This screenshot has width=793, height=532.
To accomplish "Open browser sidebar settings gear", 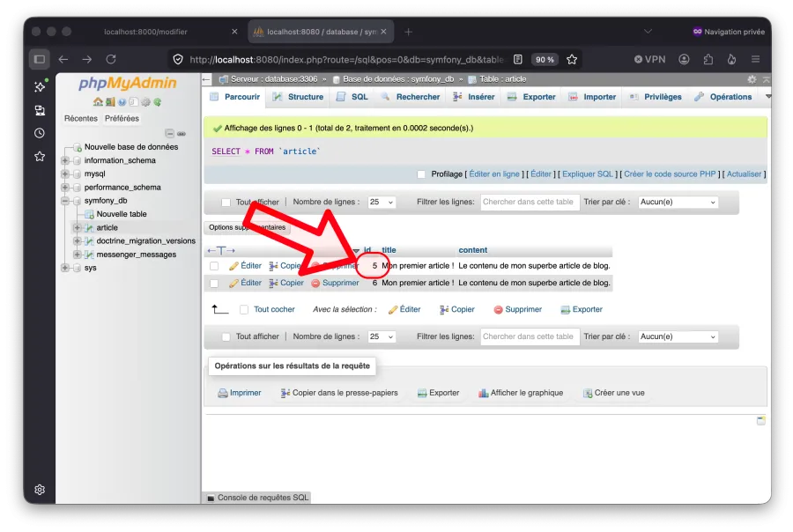I will click(x=40, y=490).
